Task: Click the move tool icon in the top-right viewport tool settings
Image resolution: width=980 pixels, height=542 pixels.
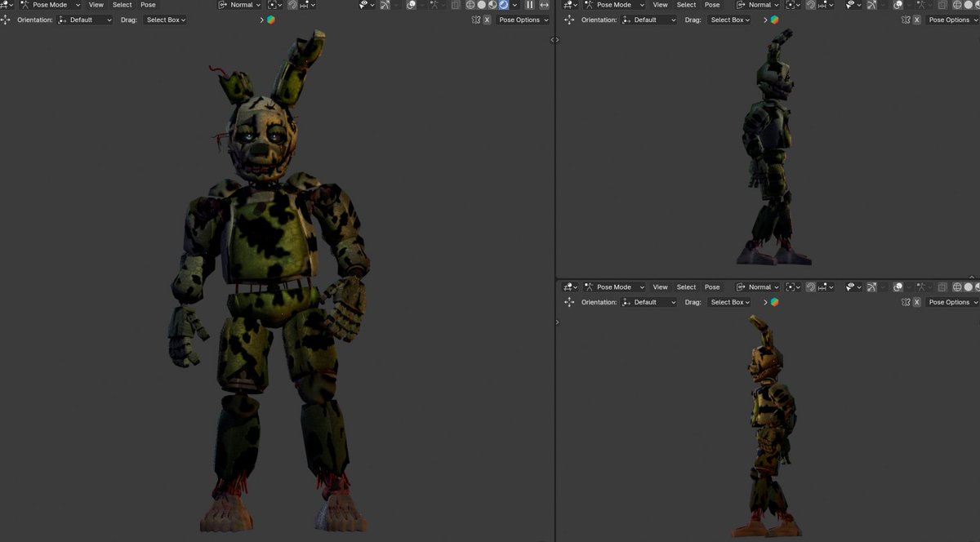Action: pos(569,20)
